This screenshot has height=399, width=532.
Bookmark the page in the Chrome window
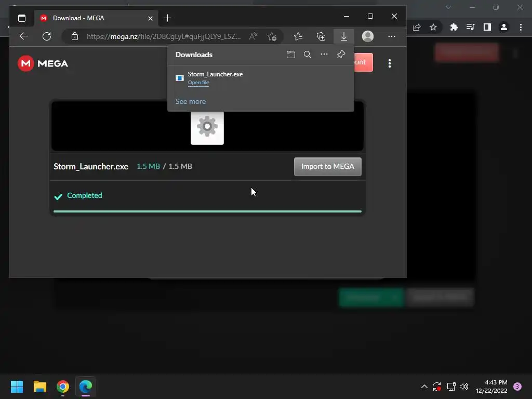pyautogui.click(x=433, y=27)
